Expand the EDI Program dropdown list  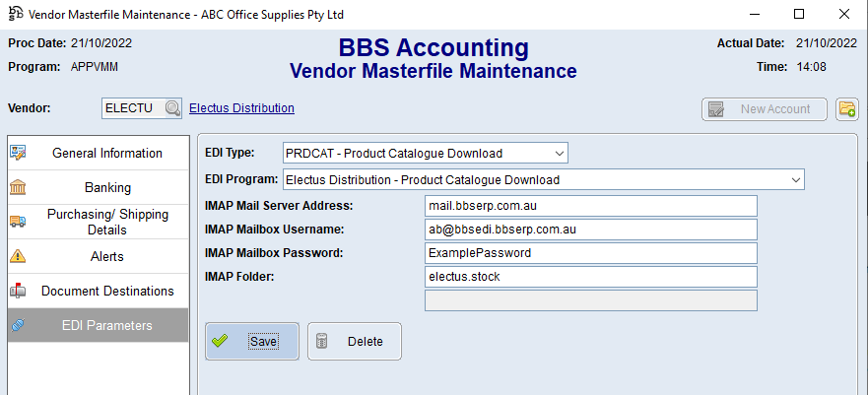(x=795, y=180)
